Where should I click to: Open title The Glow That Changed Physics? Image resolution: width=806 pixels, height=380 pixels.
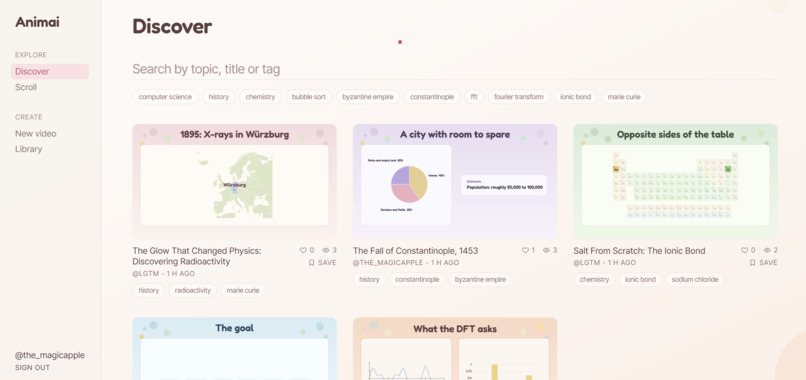click(x=197, y=256)
